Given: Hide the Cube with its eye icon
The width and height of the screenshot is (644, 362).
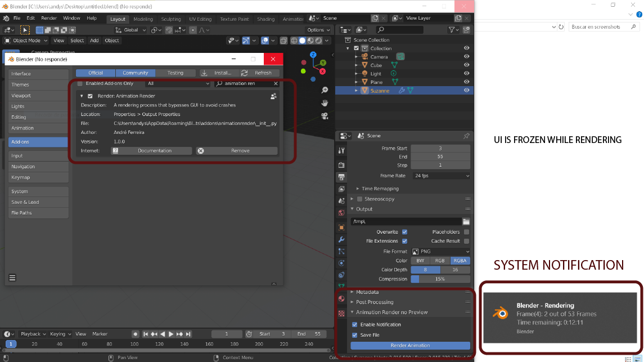Looking at the screenshot, I should tap(467, 65).
